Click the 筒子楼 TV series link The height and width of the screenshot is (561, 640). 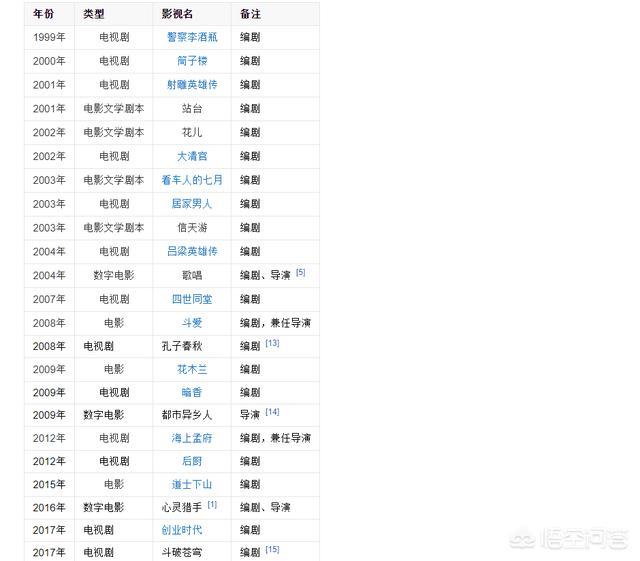tap(192, 61)
